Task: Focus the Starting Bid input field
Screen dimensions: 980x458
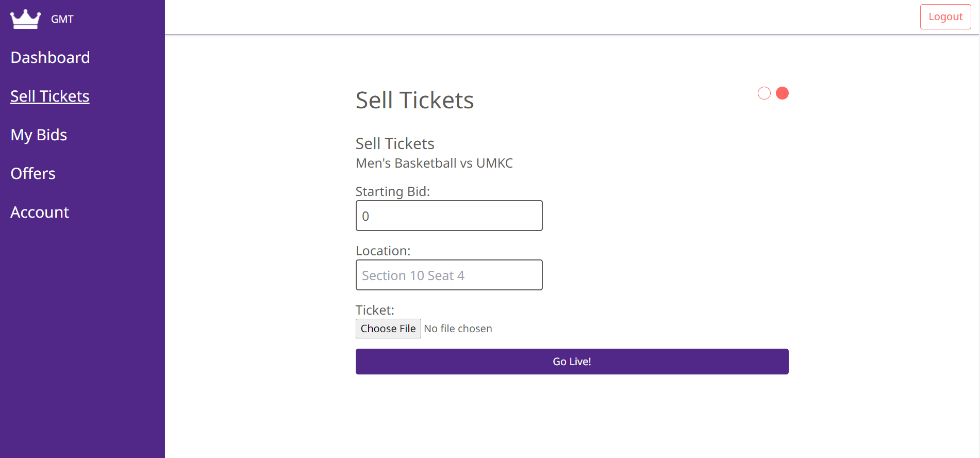Action: tap(449, 216)
